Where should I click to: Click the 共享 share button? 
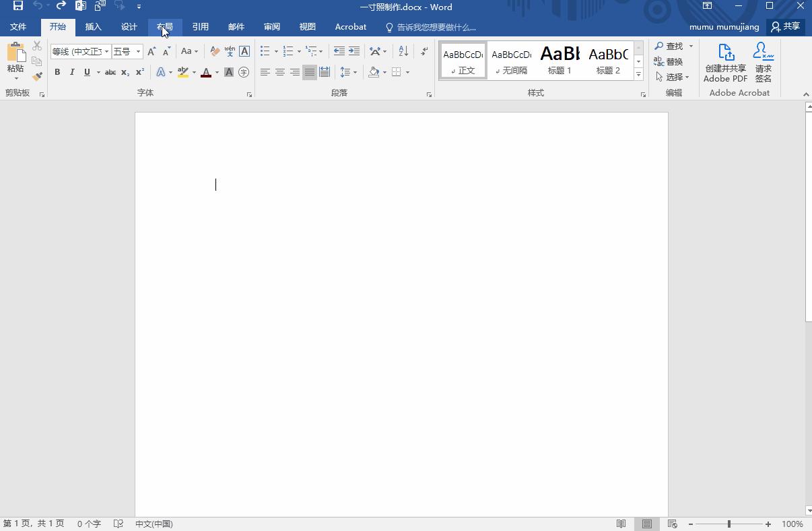coord(786,27)
